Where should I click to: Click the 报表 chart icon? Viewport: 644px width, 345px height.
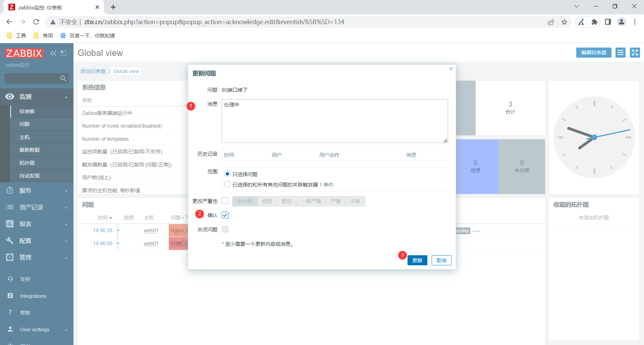(10, 224)
